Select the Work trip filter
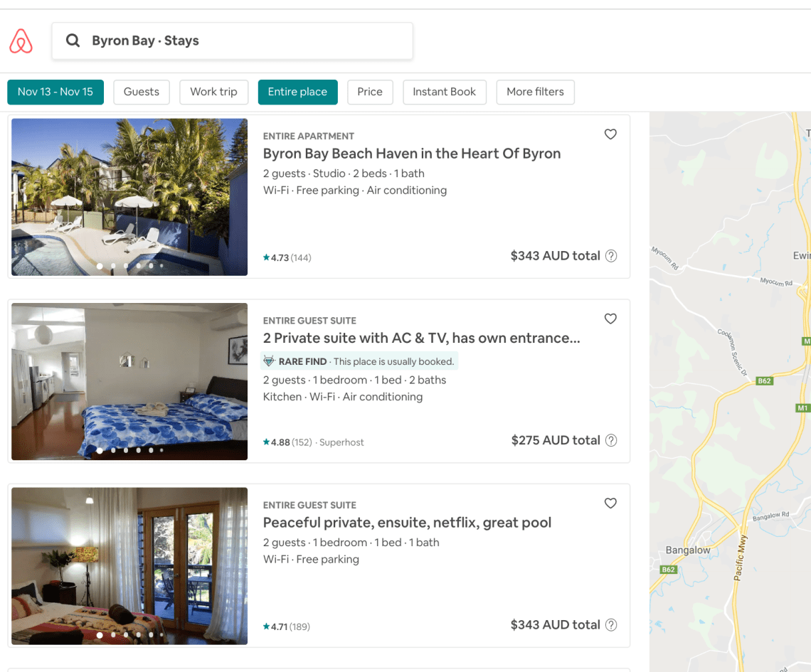The image size is (811, 672). point(213,92)
